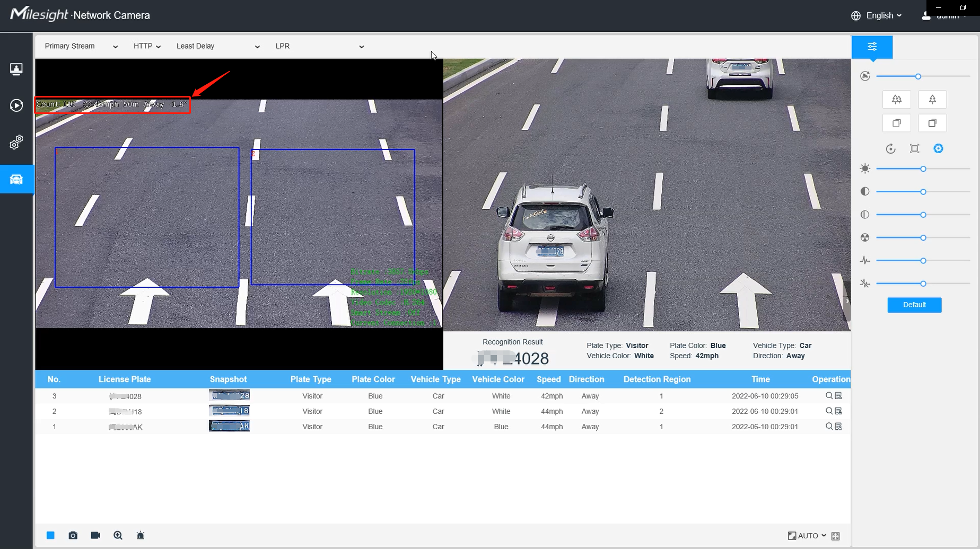Screen dimensions: 980x549
Task: Enable digital zoom magnifier icon
Action: click(x=118, y=535)
